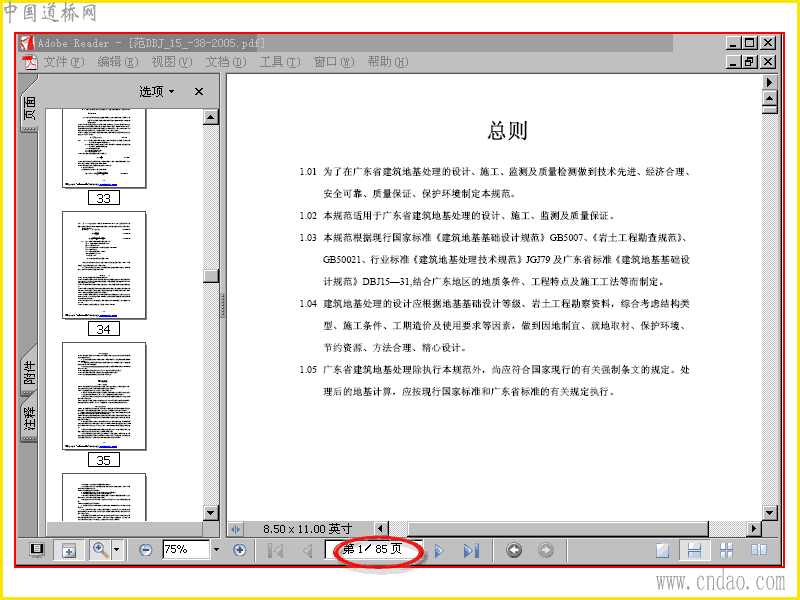The image size is (800, 600).
Task: Open the zoom tool selector arrow
Action: 117,550
